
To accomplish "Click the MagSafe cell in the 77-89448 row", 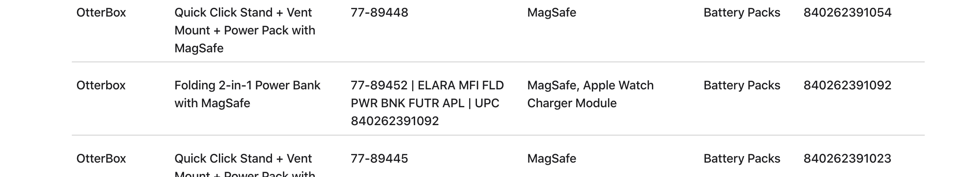I will (x=551, y=13).
